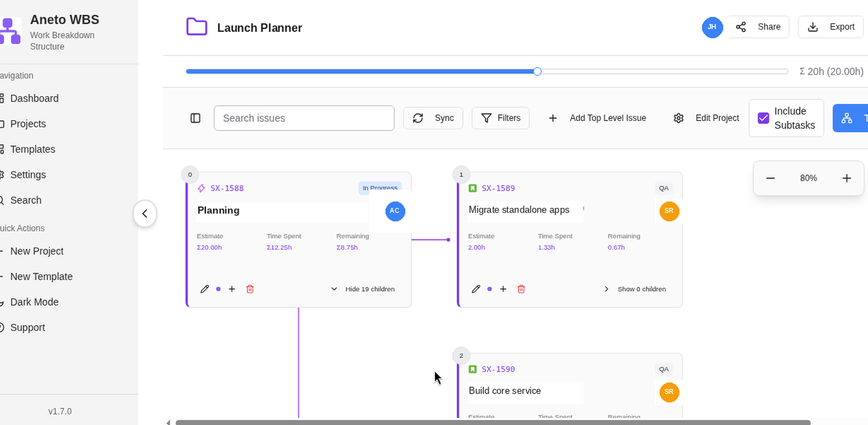
Task: Click the SX-1590 story type icon
Action: (x=473, y=369)
